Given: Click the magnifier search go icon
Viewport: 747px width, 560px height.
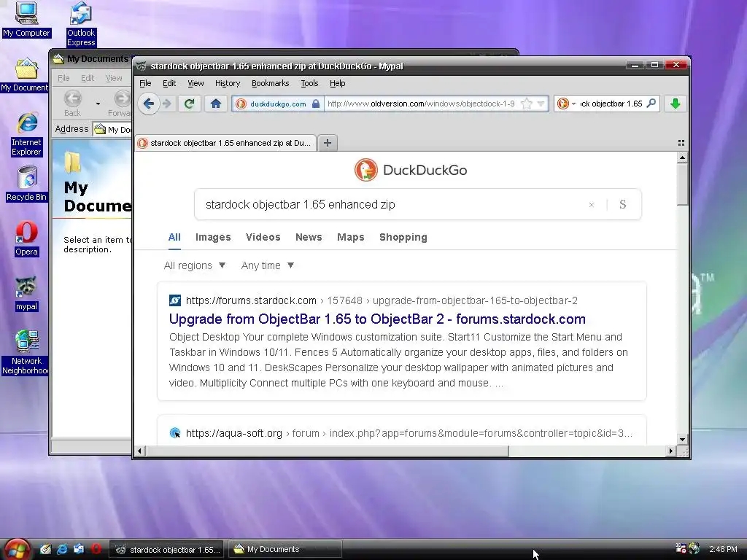Looking at the screenshot, I should [651, 103].
